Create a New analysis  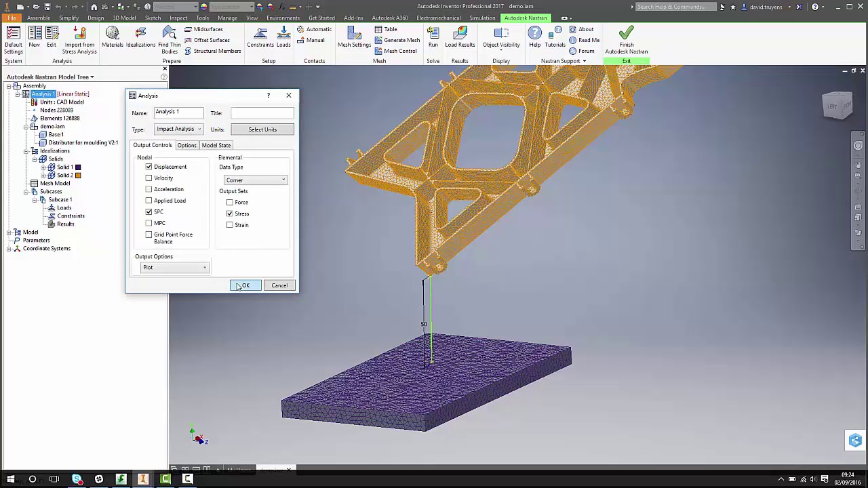tap(34, 37)
